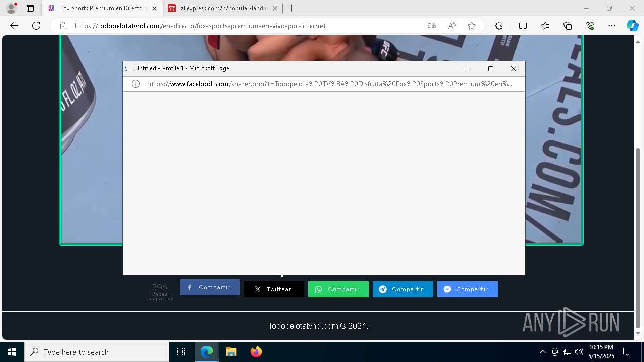The image size is (644, 362).
Task: Open the notifications center icon
Action: (627, 352)
